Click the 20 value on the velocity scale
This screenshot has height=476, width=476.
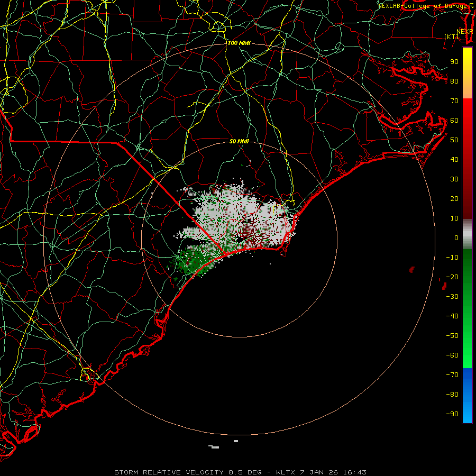coord(454,199)
